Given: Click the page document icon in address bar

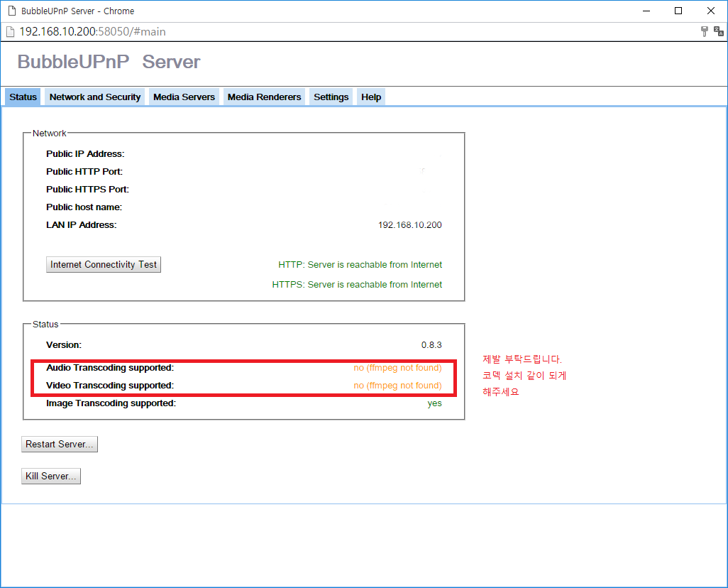Looking at the screenshot, I should (10, 32).
